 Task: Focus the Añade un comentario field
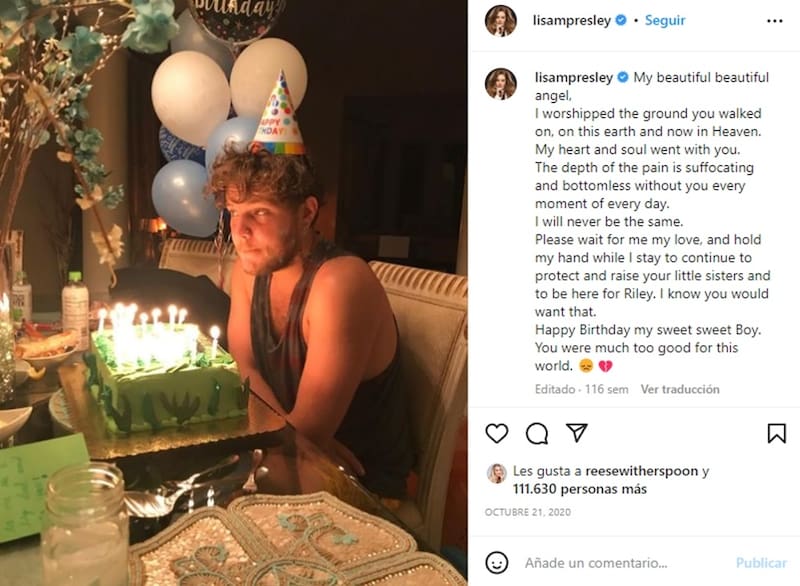point(620,563)
